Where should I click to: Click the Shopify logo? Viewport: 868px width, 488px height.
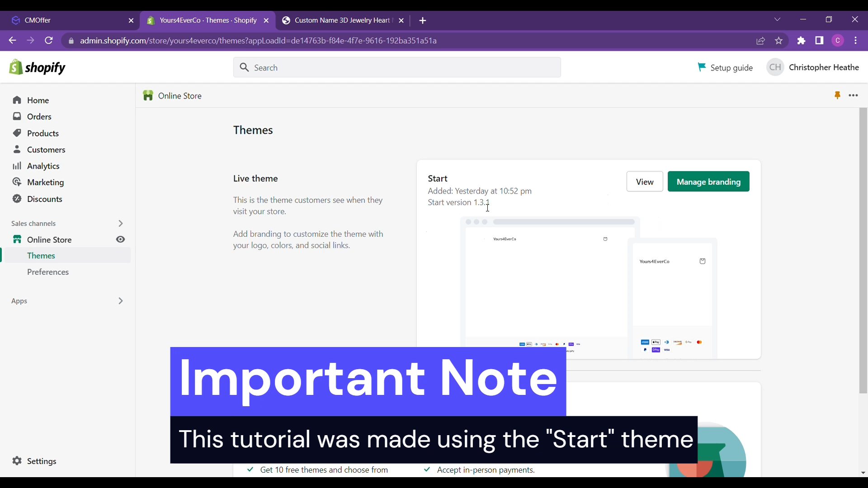coord(37,67)
